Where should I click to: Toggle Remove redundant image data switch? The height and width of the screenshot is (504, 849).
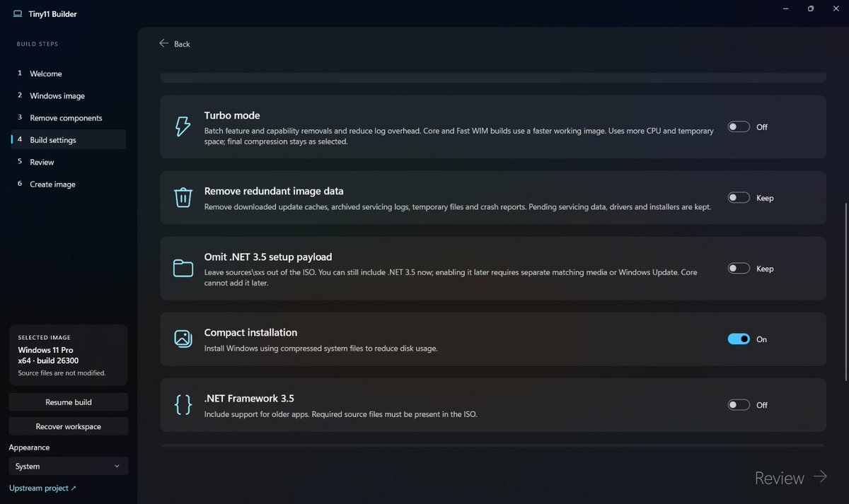pyautogui.click(x=739, y=198)
